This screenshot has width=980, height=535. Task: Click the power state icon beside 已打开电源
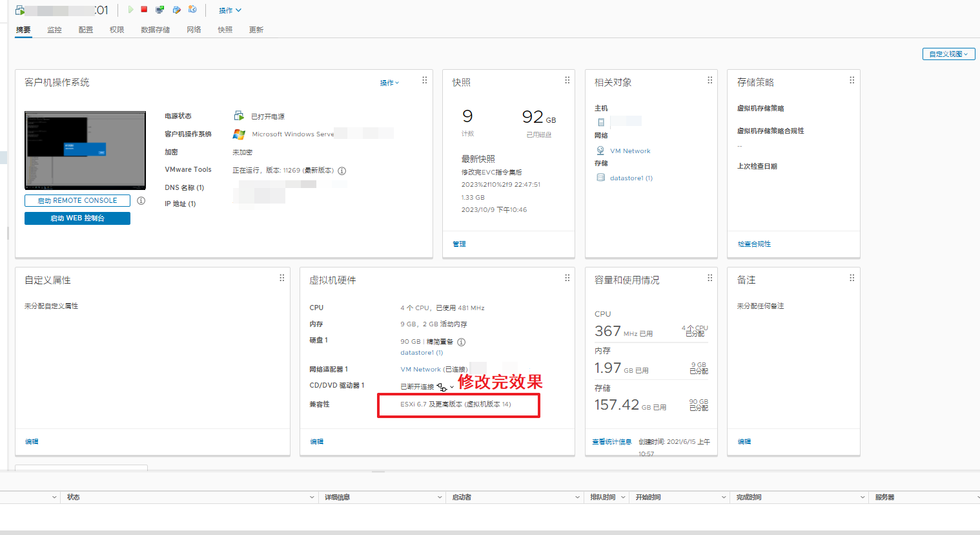239,116
